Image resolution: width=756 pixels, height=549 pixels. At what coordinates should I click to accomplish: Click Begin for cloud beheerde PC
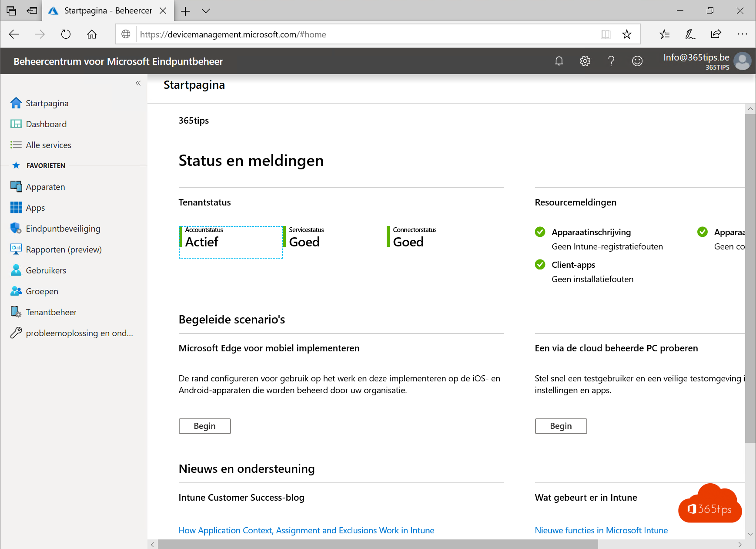pos(561,426)
